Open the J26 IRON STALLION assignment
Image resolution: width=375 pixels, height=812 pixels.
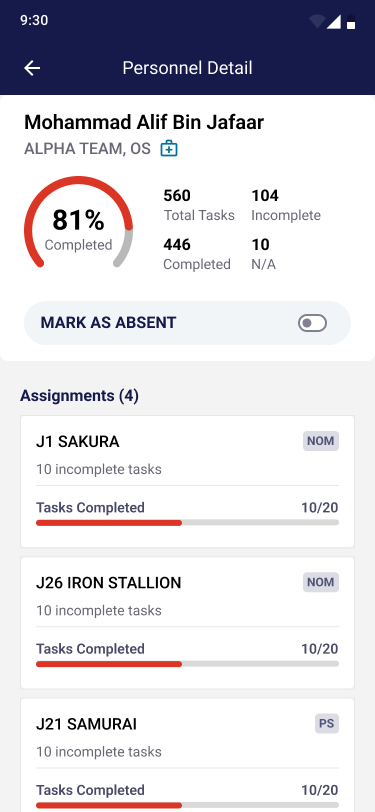point(188,622)
